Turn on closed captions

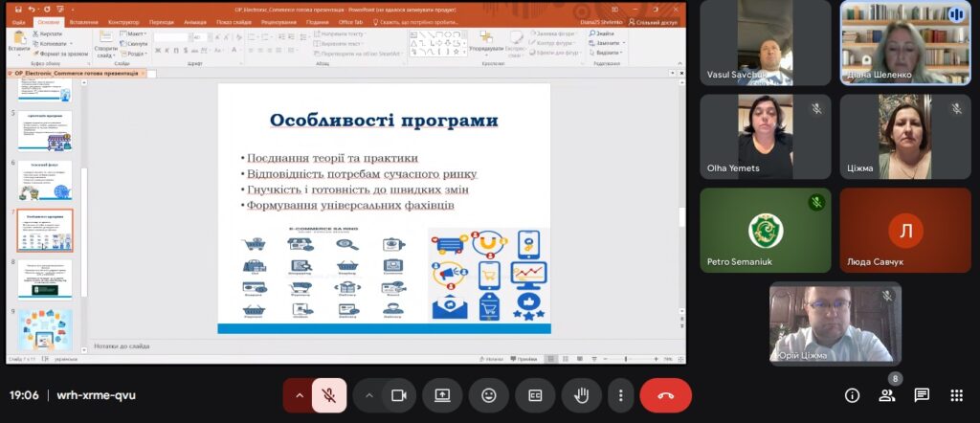click(x=536, y=395)
